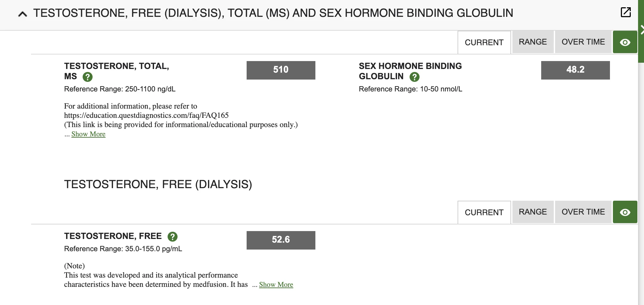This screenshot has height=305, width=644.
Task: Open OVER TIME tab in Free Dialysis section
Action: (583, 212)
